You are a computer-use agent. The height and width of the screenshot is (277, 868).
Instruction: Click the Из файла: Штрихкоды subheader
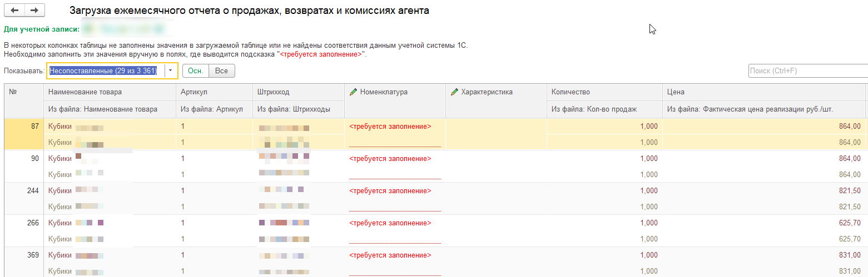pos(299,109)
